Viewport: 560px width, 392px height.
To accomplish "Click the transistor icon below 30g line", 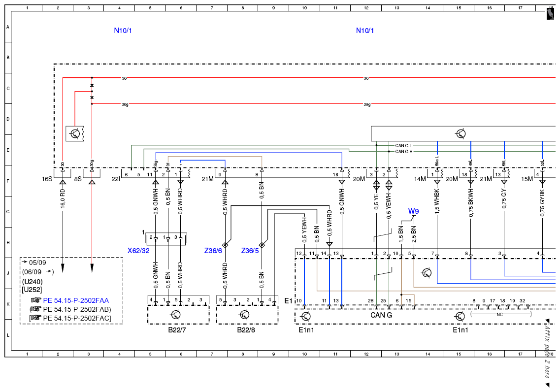I will click(x=75, y=134).
